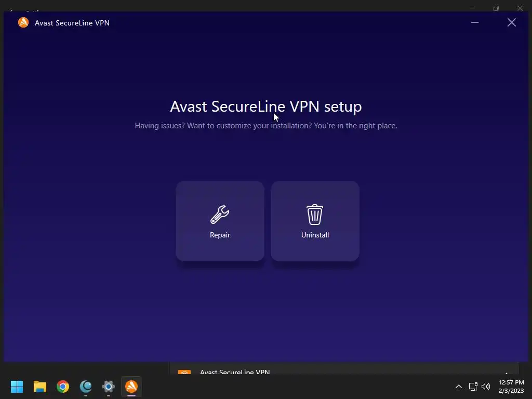The height and width of the screenshot is (399, 532).
Task: Open network status tray icon
Action: [473, 387]
